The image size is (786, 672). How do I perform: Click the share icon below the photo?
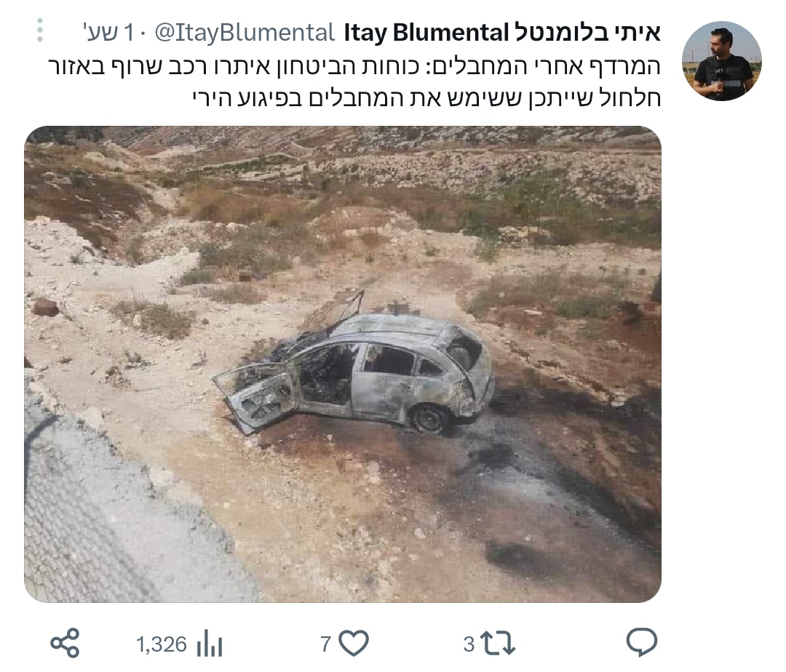click(65, 643)
